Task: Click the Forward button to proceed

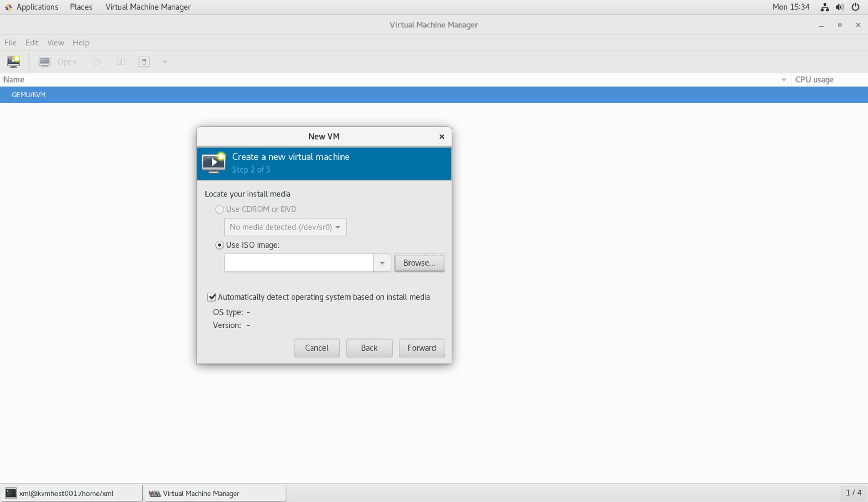Action: click(422, 347)
